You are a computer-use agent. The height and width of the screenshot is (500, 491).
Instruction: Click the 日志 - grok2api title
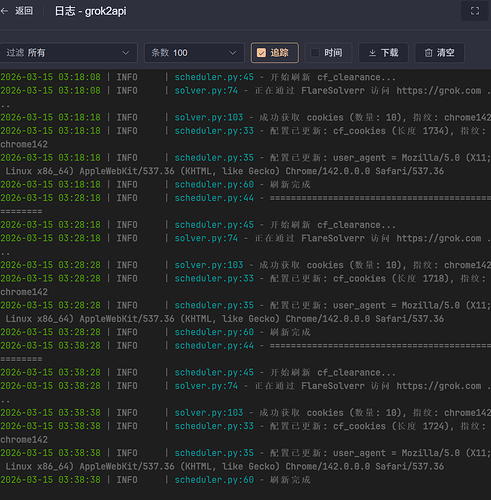90,11
